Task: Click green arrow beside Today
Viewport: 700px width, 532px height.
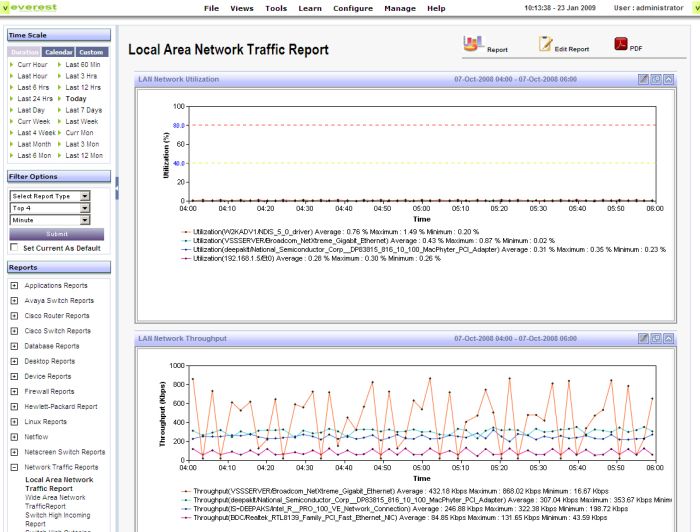Action: point(59,99)
